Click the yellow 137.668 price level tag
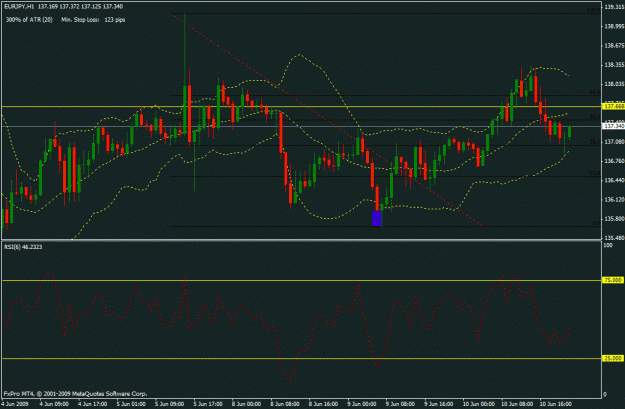This screenshot has width=625, height=409. coord(614,106)
